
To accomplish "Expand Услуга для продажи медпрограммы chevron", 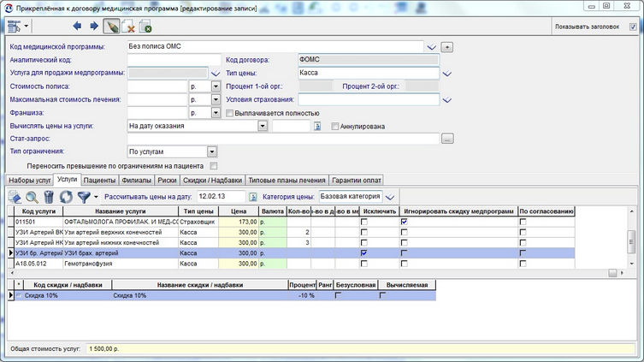I will pos(216,74).
